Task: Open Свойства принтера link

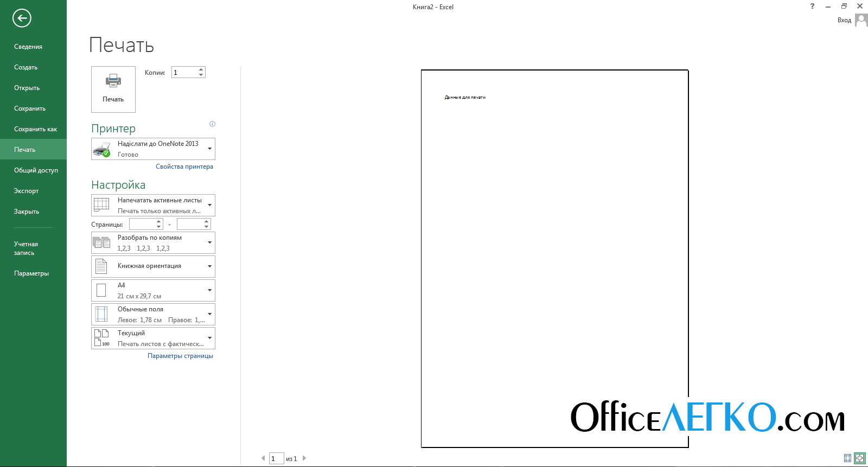Action: pyautogui.click(x=184, y=167)
